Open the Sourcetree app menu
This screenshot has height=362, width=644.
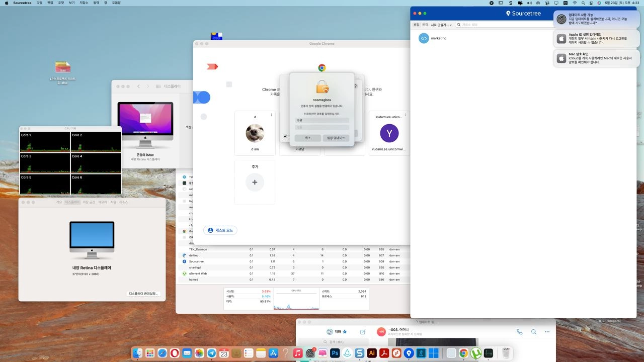click(x=23, y=3)
